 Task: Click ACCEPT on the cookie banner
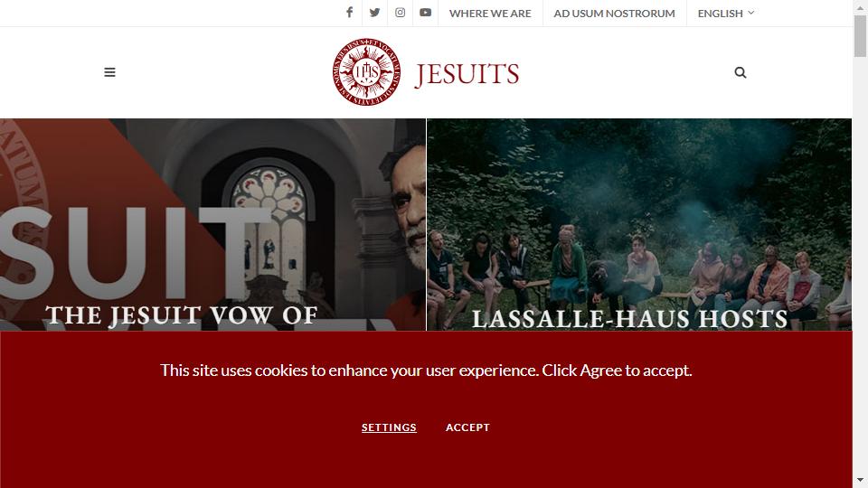pos(467,427)
